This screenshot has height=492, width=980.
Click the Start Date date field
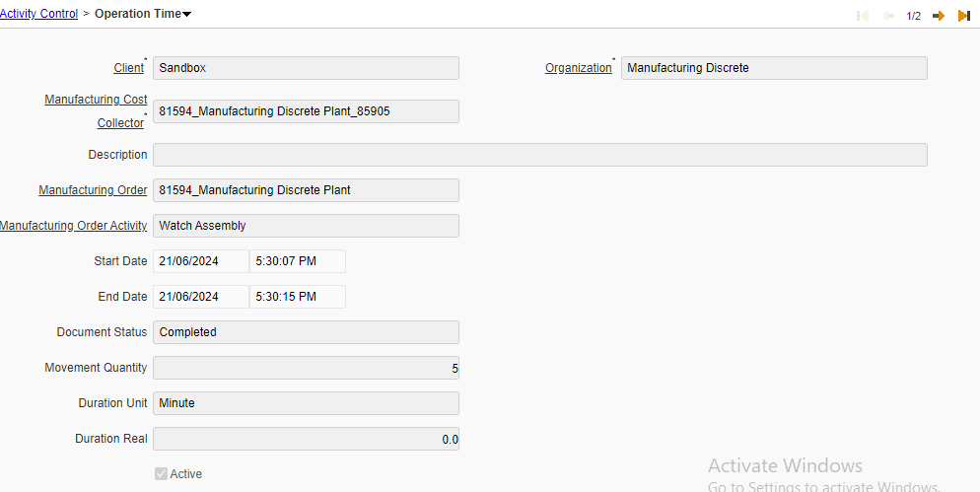tap(200, 261)
